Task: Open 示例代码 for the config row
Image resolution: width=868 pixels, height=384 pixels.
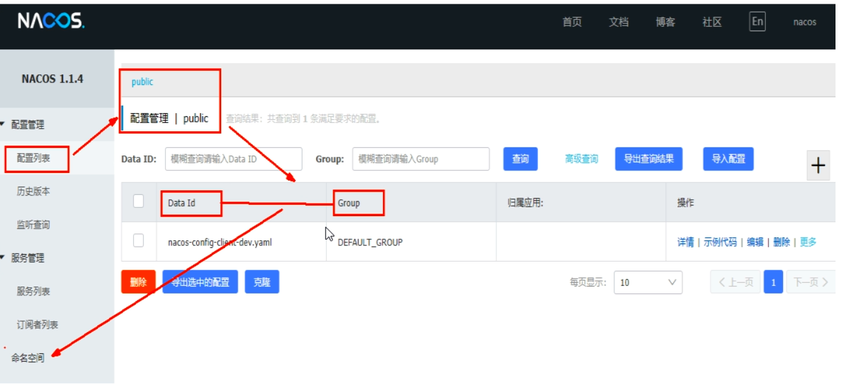Action: click(x=720, y=242)
